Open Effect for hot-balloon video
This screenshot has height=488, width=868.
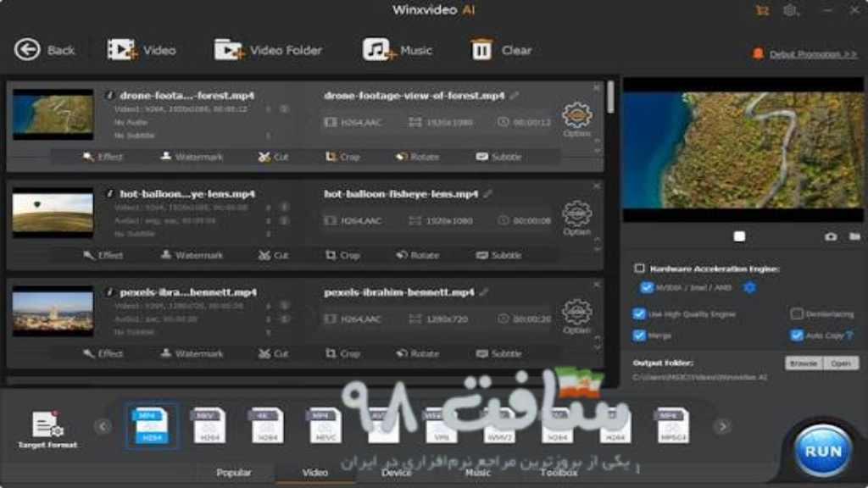click(x=103, y=255)
